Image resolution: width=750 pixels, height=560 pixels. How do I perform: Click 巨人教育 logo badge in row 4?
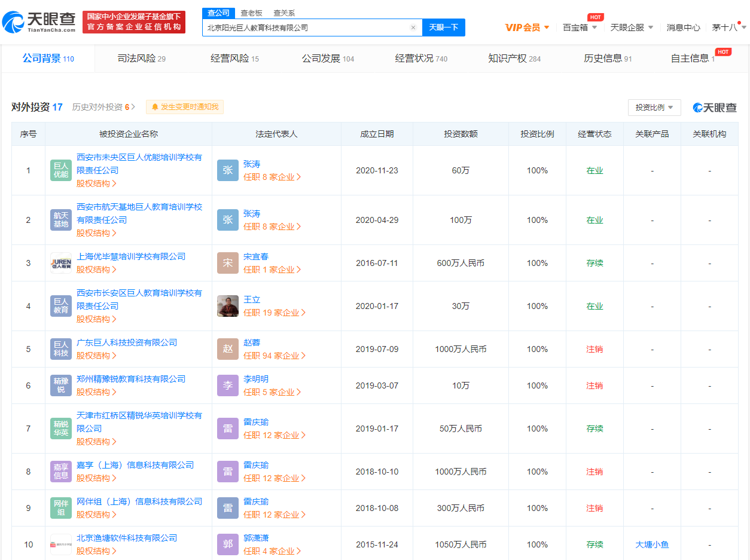[x=61, y=306]
